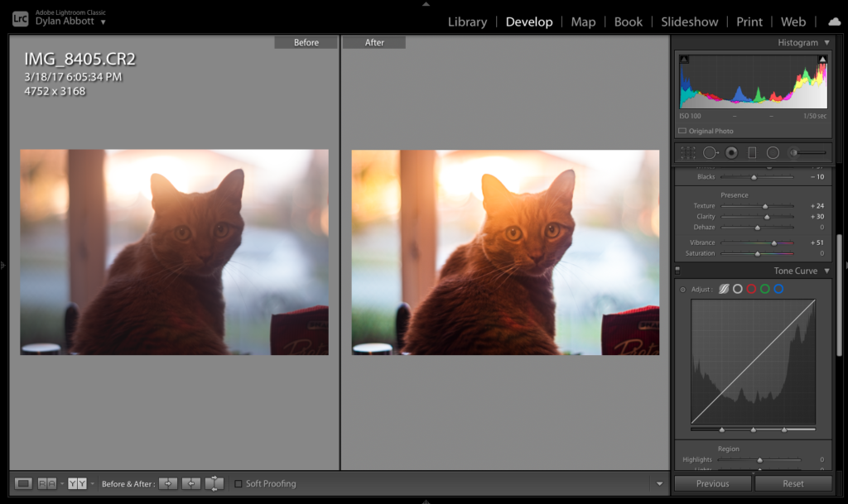Image resolution: width=848 pixels, height=504 pixels.
Task: Switch to the Library module
Action: pyautogui.click(x=467, y=22)
